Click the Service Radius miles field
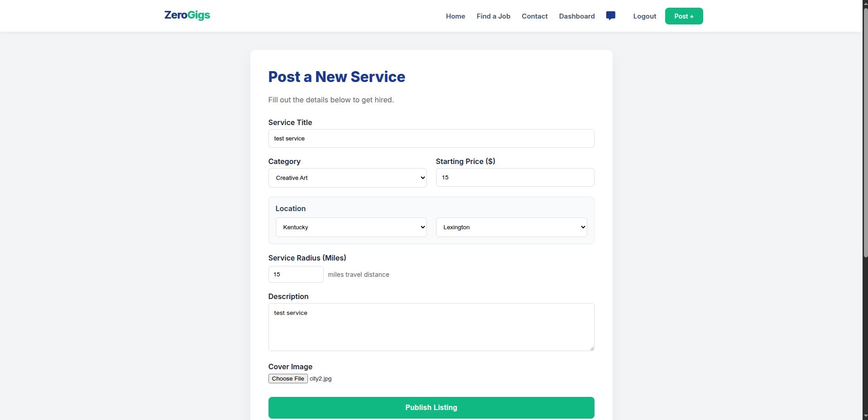This screenshot has width=868, height=420. click(x=296, y=275)
